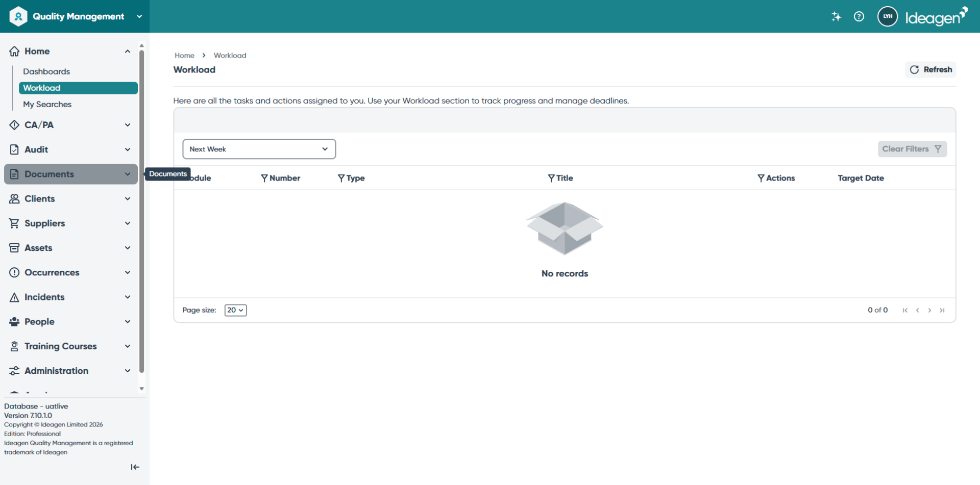980x485 pixels.
Task: Click the Ideagen logo
Action: pos(936,16)
